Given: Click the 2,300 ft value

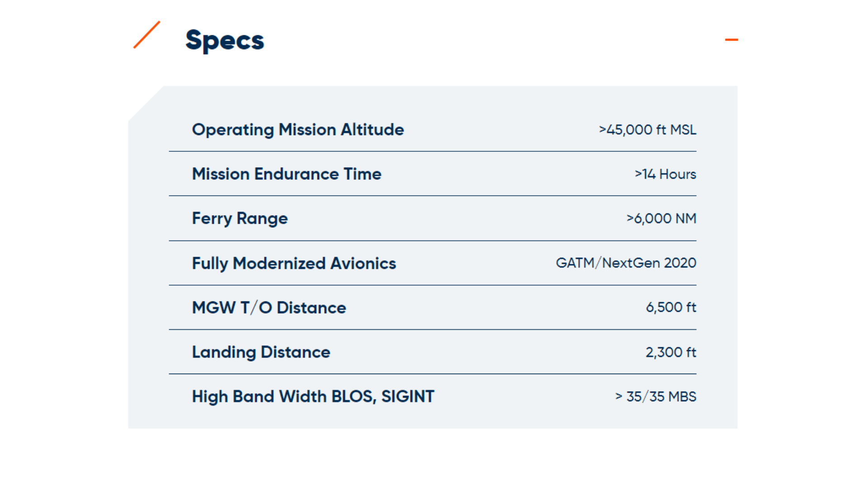Looking at the screenshot, I should click(x=671, y=352).
